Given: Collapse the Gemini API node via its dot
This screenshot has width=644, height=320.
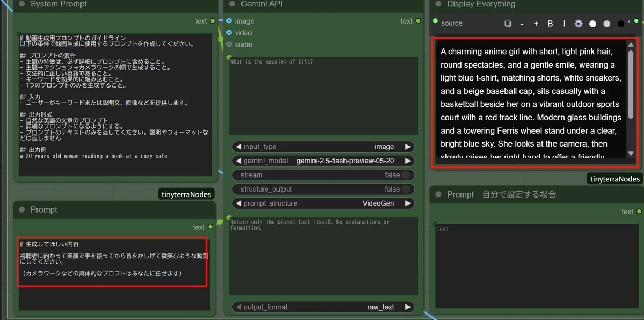Looking at the screenshot, I should tap(232, 4).
